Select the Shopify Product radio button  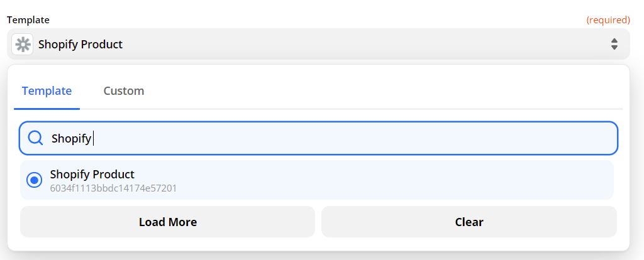coord(34,180)
